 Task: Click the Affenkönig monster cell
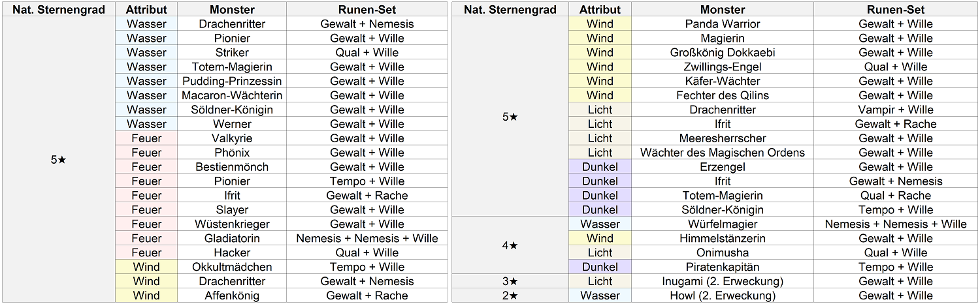tap(232, 296)
